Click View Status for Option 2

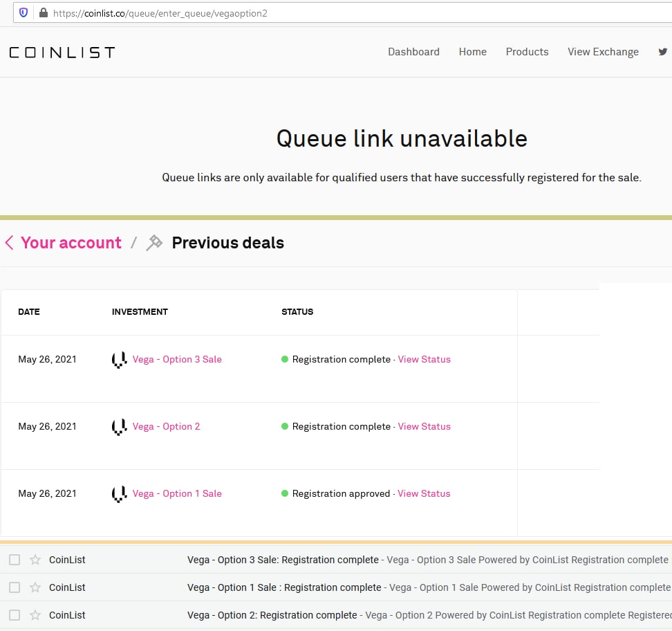(424, 426)
